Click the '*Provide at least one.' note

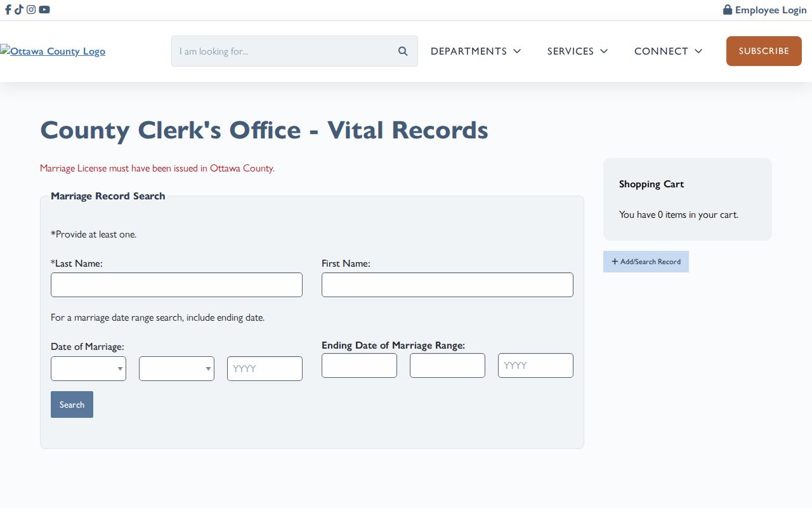tap(93, 234)
